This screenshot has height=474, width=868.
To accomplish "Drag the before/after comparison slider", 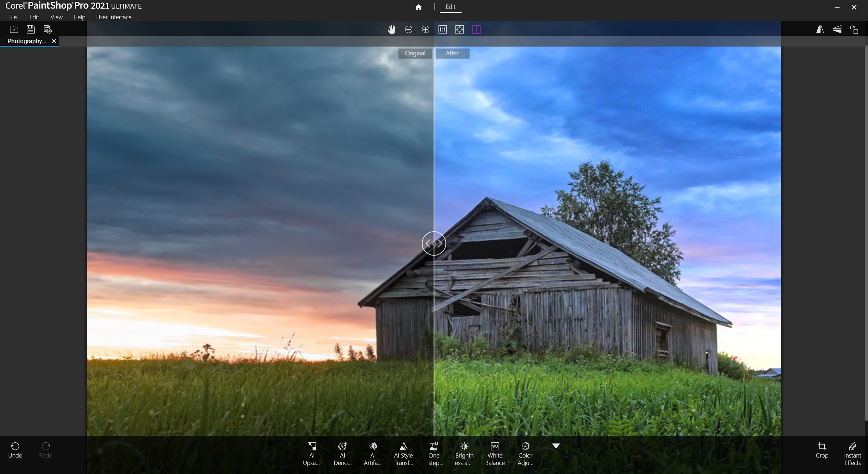I will click(434, 243).
